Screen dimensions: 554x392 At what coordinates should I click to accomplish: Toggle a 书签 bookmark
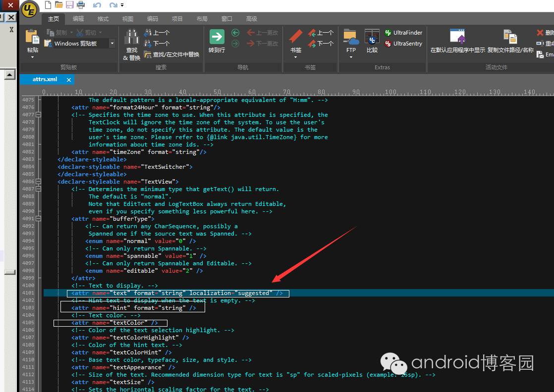tap(296, 41)
